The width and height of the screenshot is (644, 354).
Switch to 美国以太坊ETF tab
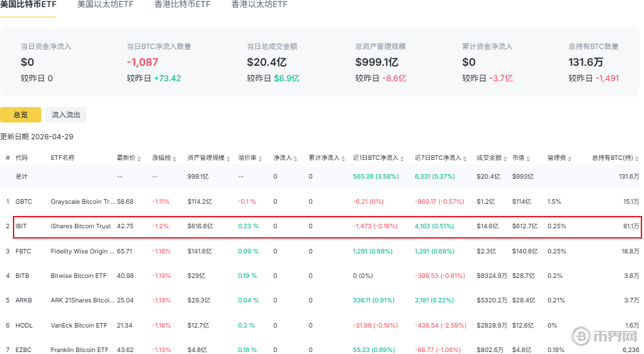[x=105, y=5]
